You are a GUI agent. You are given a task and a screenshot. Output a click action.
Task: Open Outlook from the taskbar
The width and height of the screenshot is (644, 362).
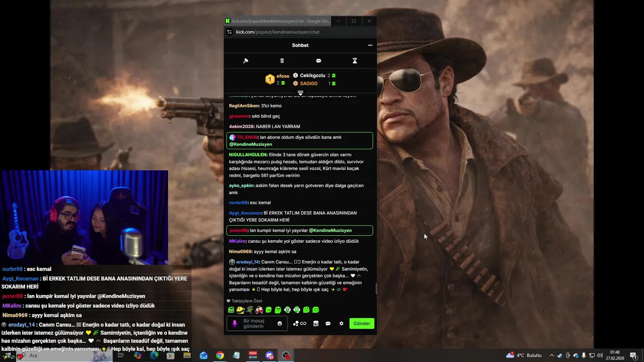tap(203, 355)
